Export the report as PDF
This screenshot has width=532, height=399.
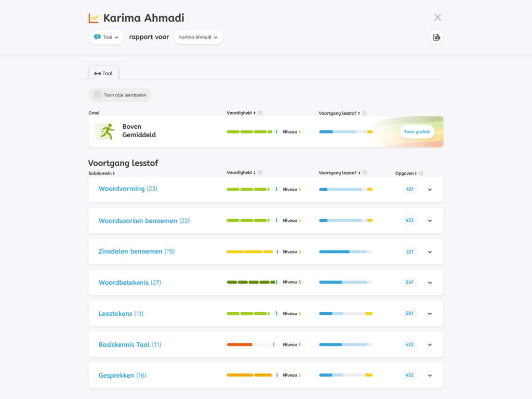pyautogui.click(x=436, y=37)
